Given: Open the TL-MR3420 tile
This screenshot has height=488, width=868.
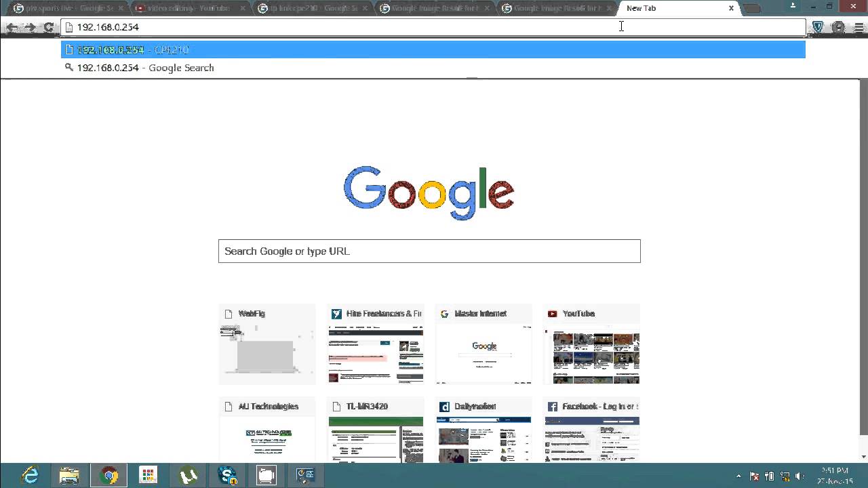Looking at the screenshot, I should coord(376,430).
